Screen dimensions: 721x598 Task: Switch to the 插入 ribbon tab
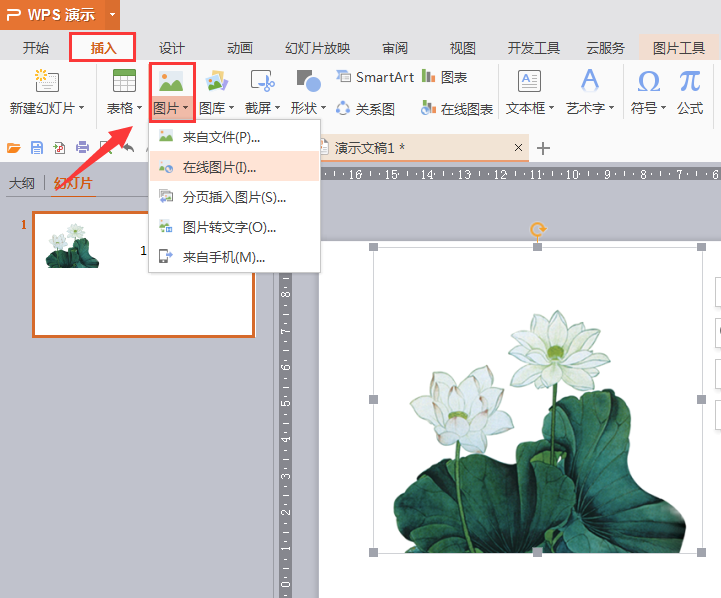coord(103,48)
